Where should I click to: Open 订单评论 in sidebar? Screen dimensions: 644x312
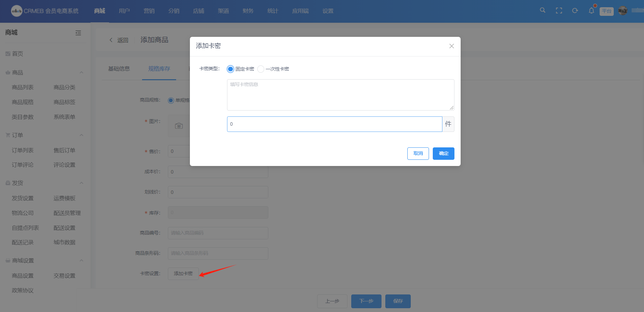click(x=23, y=165)
